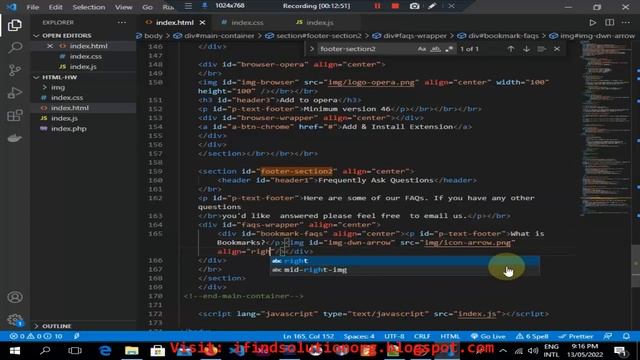Viewport: 640px width, 360px height.
Task: Open the recorder drawing pen tool
Action: 432,6
